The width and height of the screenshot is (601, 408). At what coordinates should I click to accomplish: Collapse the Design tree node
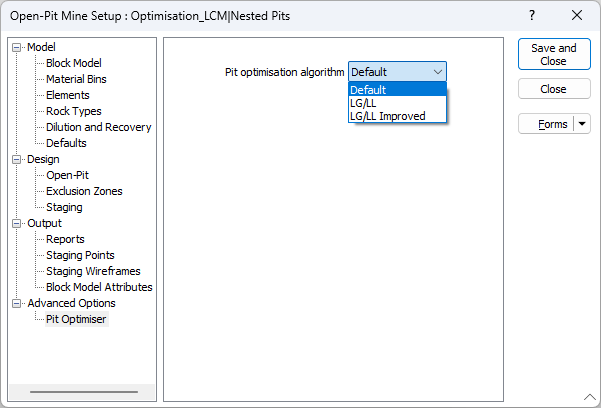pos(16,160)
